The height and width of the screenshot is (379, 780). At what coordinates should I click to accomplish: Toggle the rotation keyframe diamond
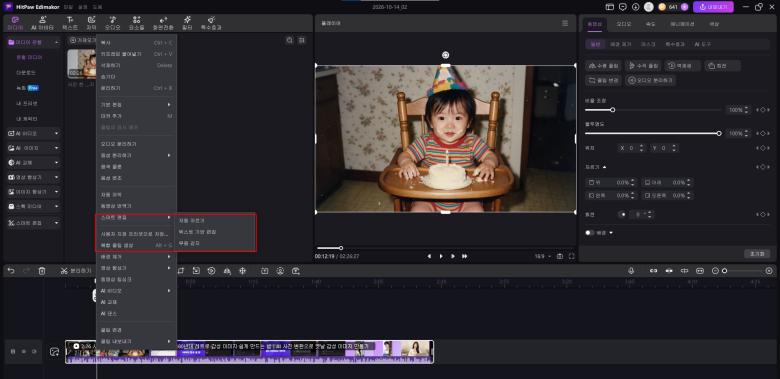762,214
